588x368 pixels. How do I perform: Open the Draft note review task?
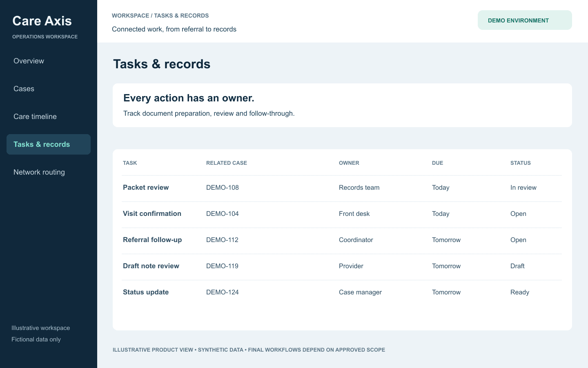point(151,266)
